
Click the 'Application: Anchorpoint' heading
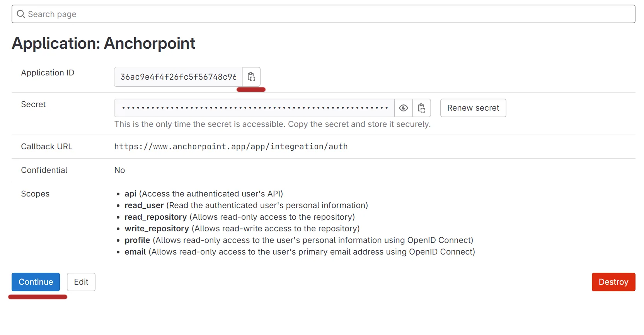[x=104, y=43]
